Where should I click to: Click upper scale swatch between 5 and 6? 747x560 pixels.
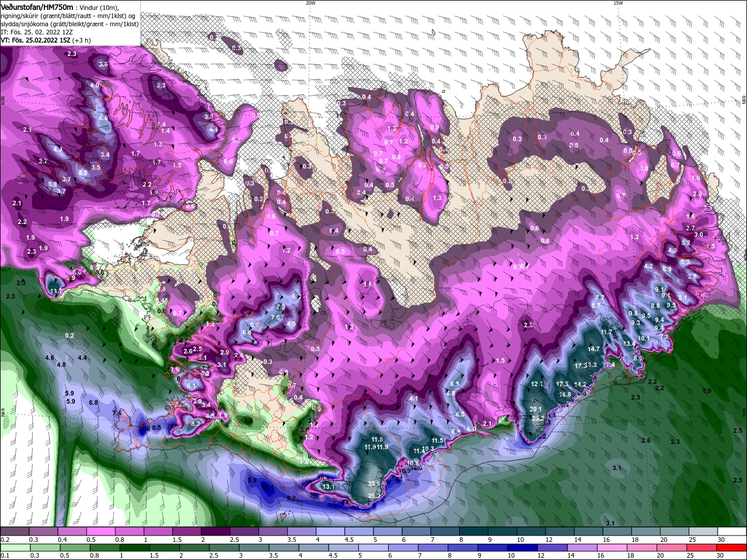point(388,531)
